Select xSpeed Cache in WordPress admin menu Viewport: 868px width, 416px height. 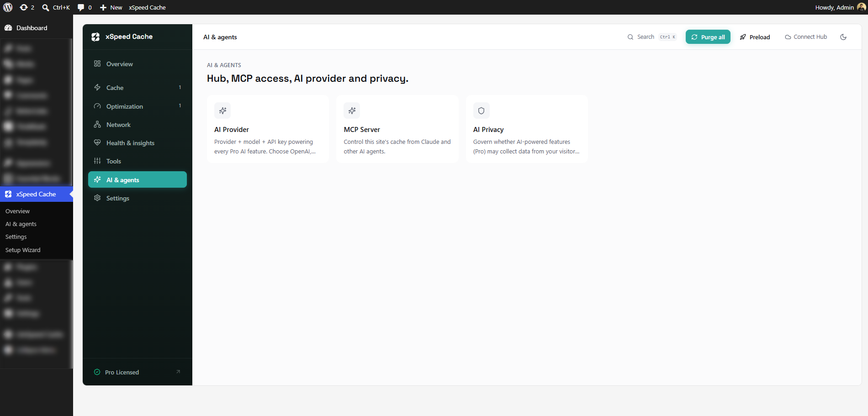37,194
